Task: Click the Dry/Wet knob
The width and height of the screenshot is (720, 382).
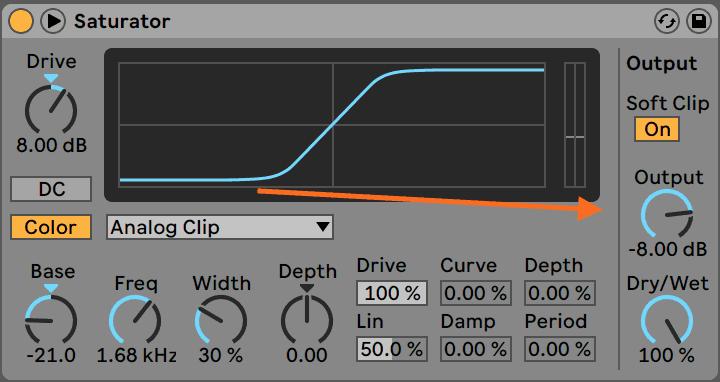Action: (x=667, y=320)
